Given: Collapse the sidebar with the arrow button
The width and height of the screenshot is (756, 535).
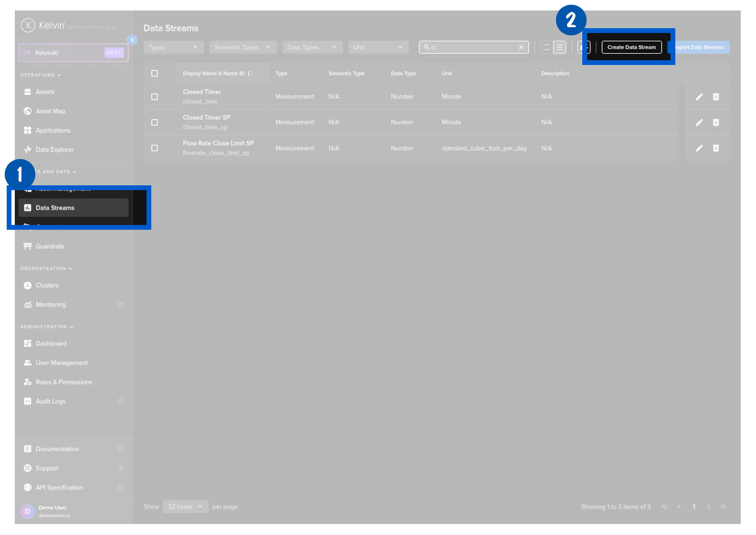Looking at the screenshot, I should click(132, 40).
